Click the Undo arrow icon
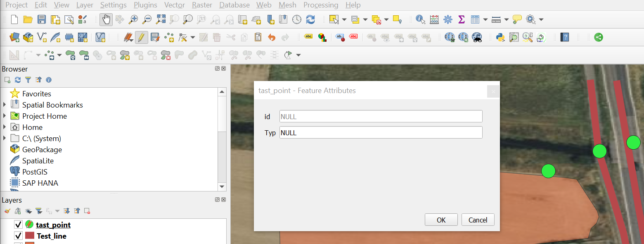 tap(271, 38)
